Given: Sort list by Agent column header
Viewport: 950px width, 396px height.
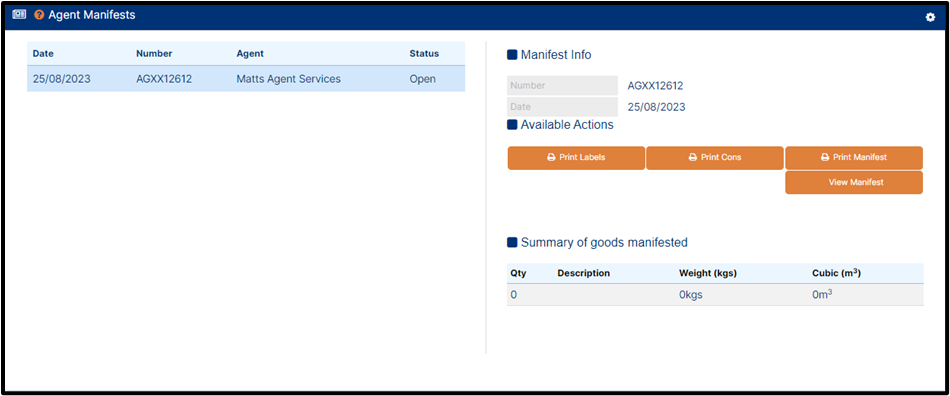Looking at the screenshot, I should pos(250,53).
